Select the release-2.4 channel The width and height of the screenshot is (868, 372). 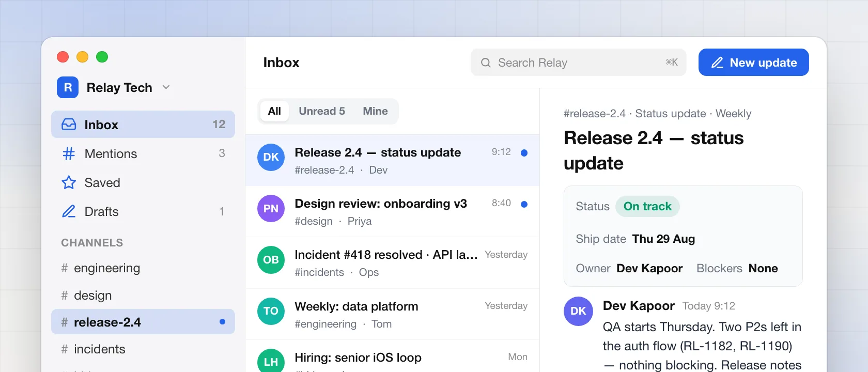point(143,322)
